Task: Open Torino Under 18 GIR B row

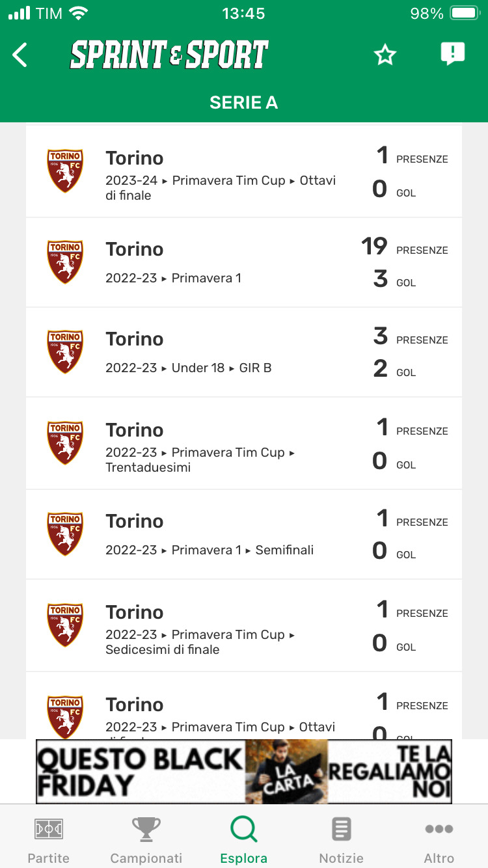Action: pyautogui.click(x=244, y=352)
